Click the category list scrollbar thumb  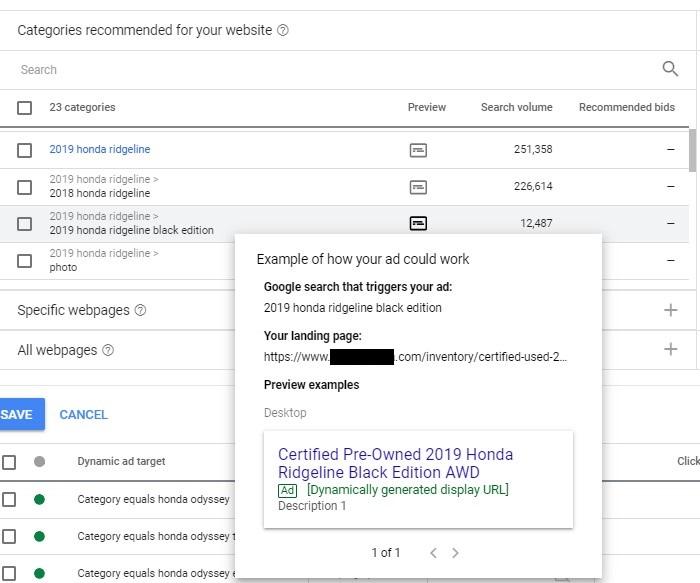coord(692,150)
